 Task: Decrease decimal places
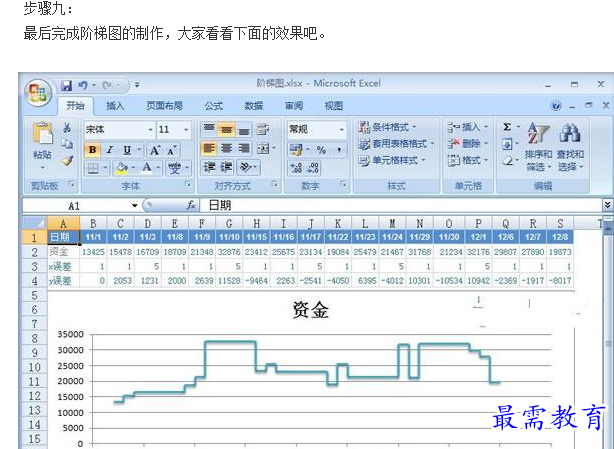click(x=313, y=168)
